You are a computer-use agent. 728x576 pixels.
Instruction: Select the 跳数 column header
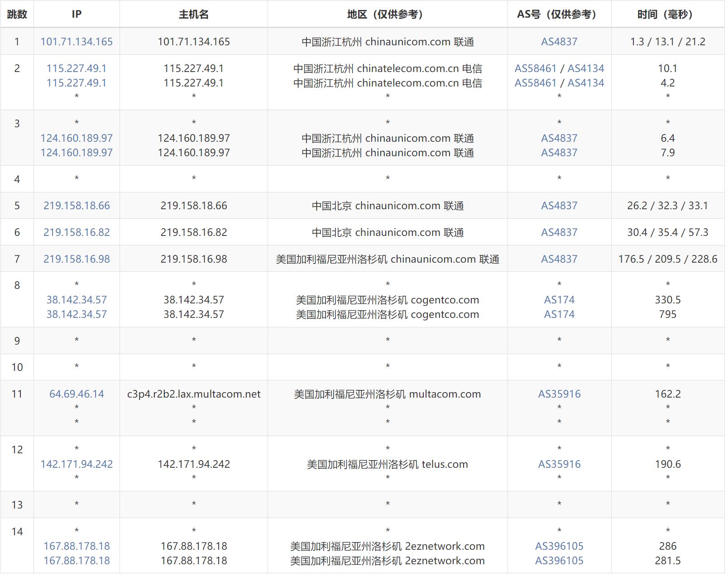click(x=17, y=14)
